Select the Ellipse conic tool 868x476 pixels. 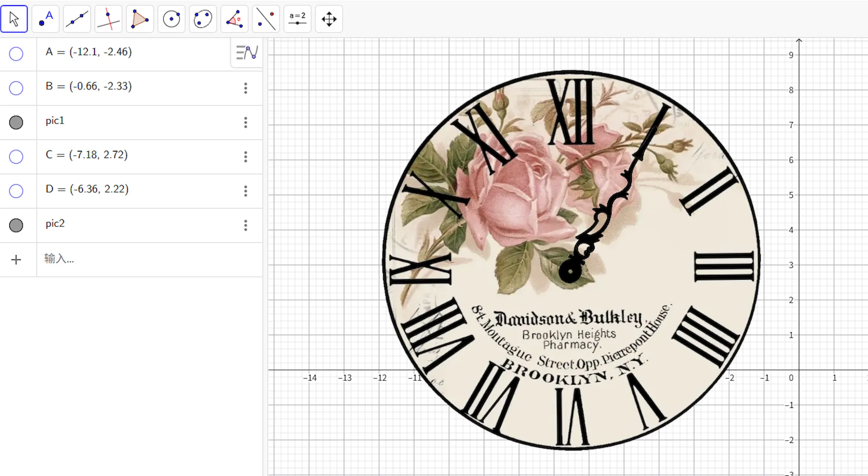coord(203,19)
